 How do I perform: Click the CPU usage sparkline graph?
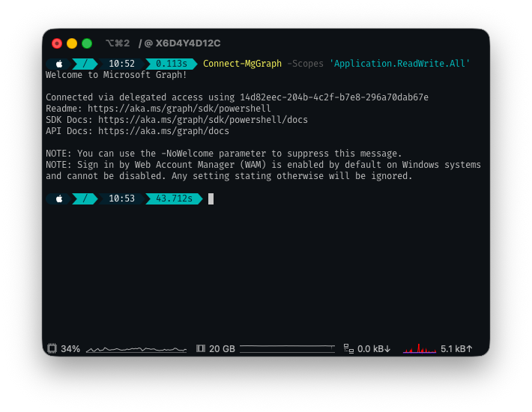point(136,348)
